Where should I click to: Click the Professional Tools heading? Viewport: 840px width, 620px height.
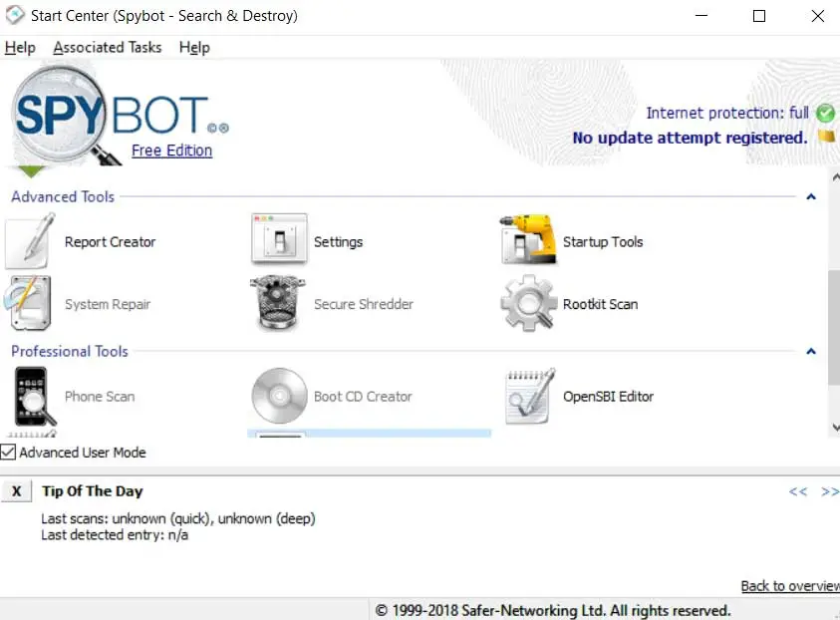[x=70, y=351]
